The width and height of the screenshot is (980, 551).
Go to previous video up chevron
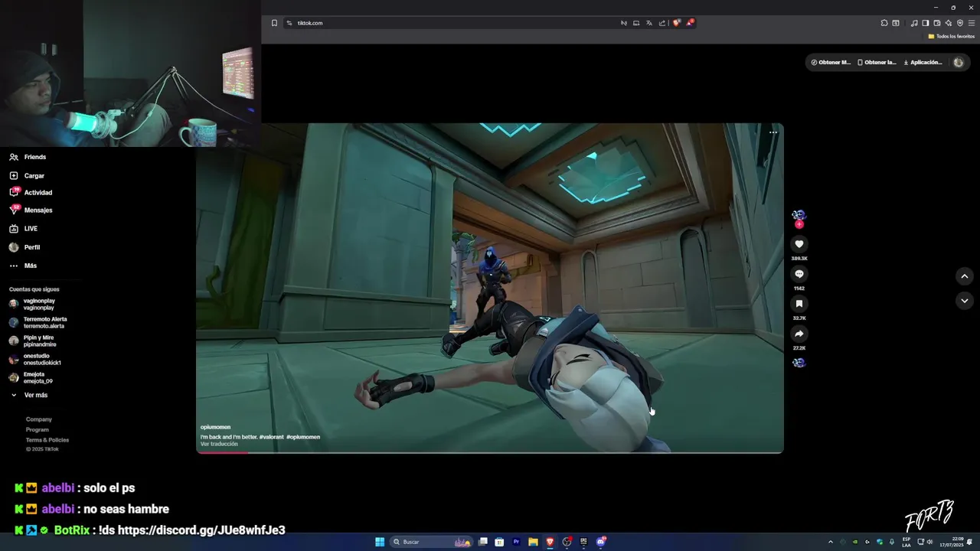coord(965,276)
